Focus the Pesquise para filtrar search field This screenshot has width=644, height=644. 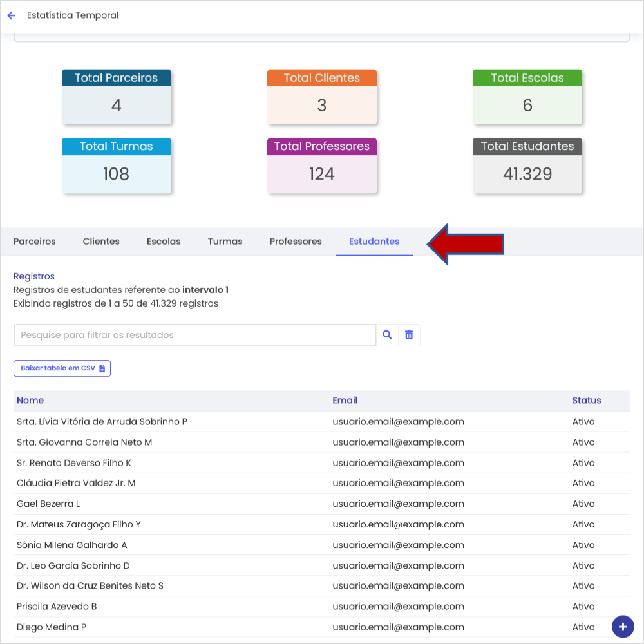click(x=195, y=335)
